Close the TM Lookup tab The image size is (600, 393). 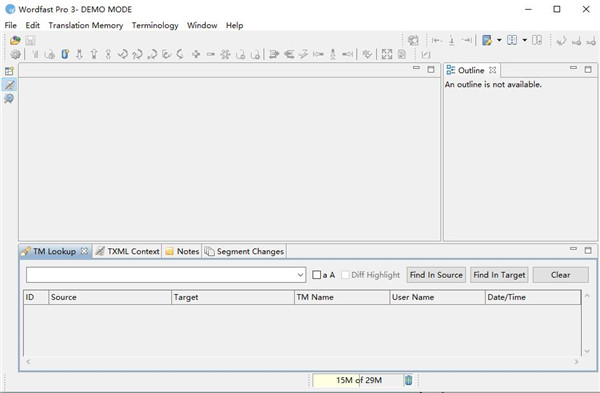click(84, 251)
